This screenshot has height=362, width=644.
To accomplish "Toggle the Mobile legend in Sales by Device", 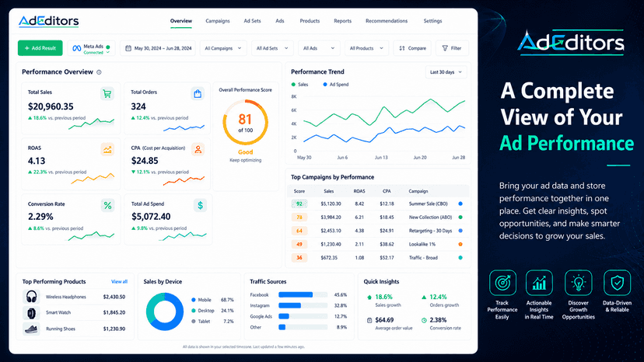I will tap(201, 300).
